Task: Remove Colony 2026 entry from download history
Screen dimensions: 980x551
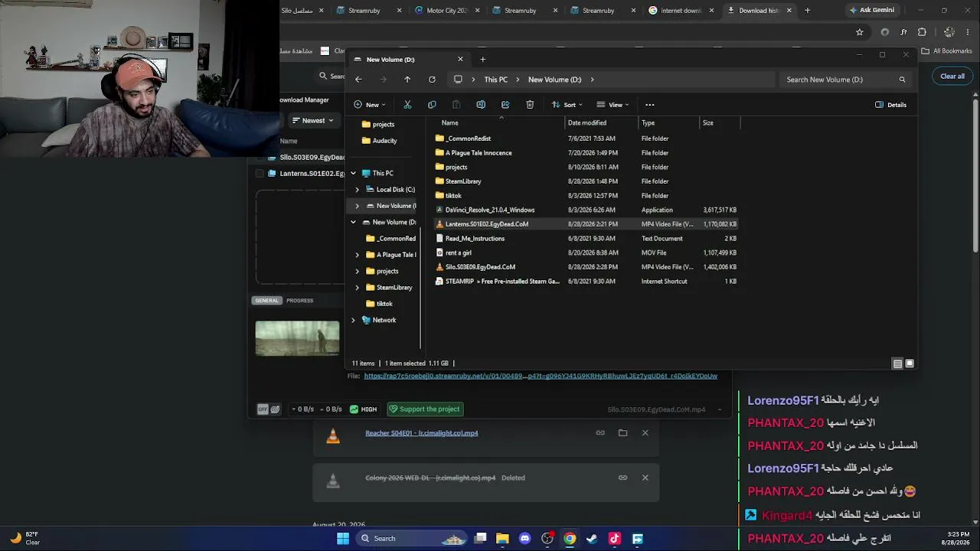Action: coord(645,478)
